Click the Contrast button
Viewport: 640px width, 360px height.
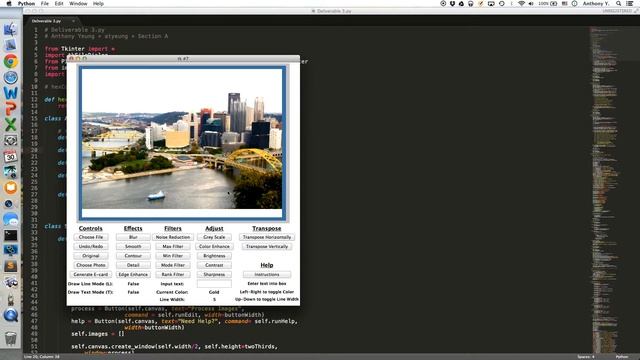(214, 265)
